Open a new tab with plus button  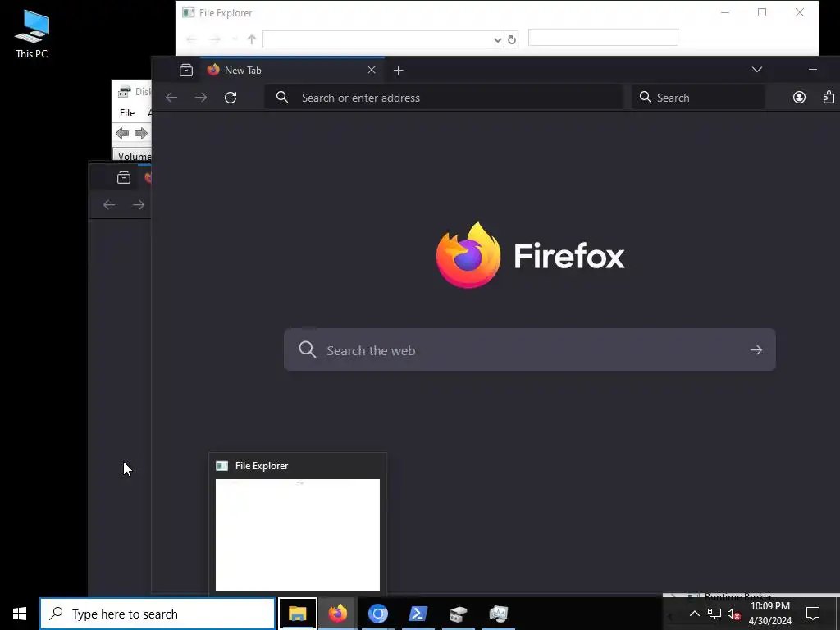click(x=398, y=71)
